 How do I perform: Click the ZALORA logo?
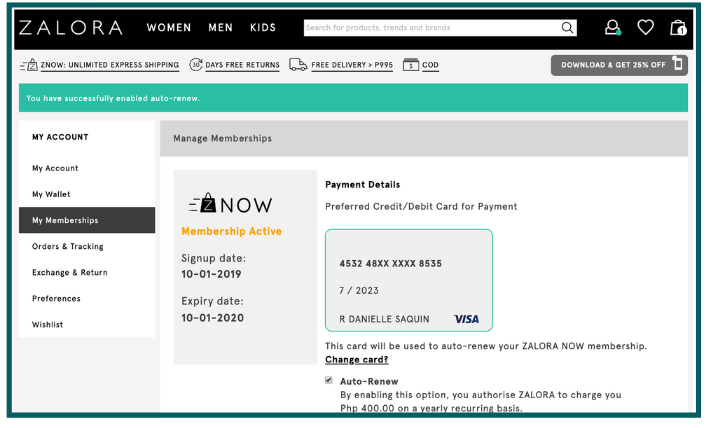[x=71, y=28]
